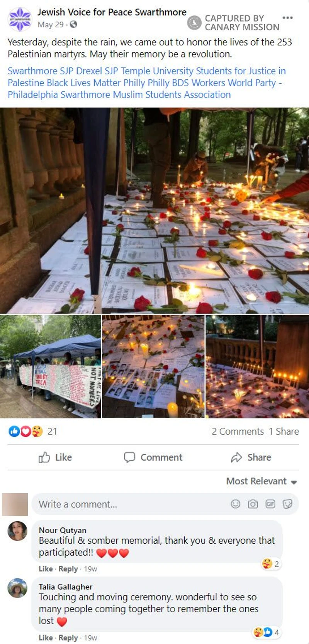The height and width of the screenshot is (644, 309).
Task: Open the large candle memorial photo
Action: [x=154, y=210]
